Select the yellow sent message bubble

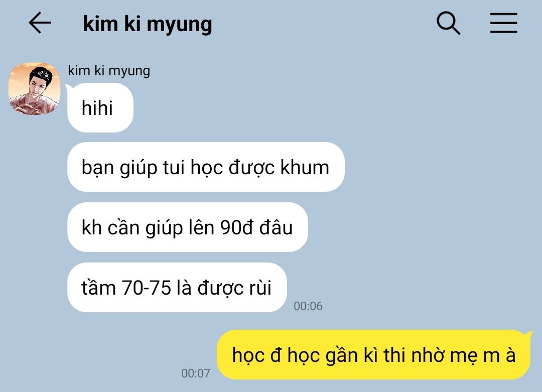(x=374, y=355)
